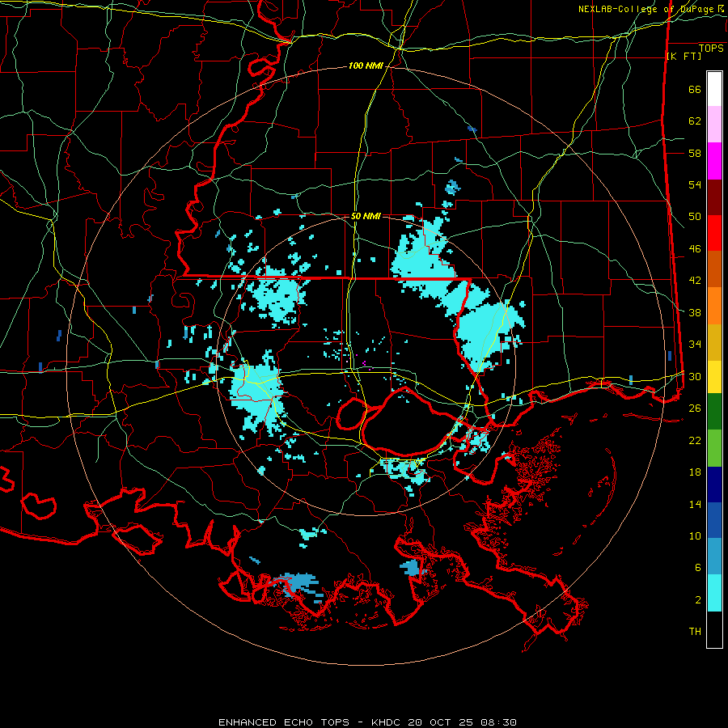This screenshot has width=728, height=728.
Task: Click the gold 38 kft legend swatch
Action: 714,342
